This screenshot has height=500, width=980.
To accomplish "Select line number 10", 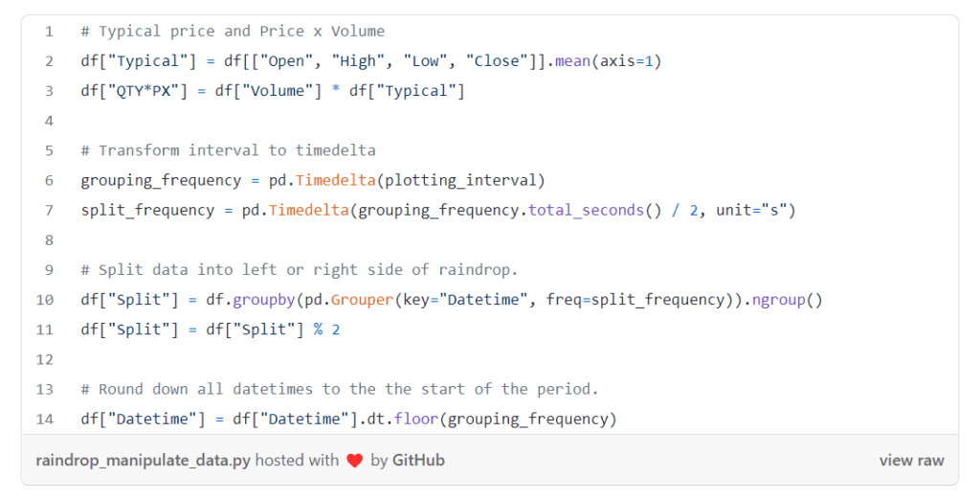I will [x=45, y=300].
